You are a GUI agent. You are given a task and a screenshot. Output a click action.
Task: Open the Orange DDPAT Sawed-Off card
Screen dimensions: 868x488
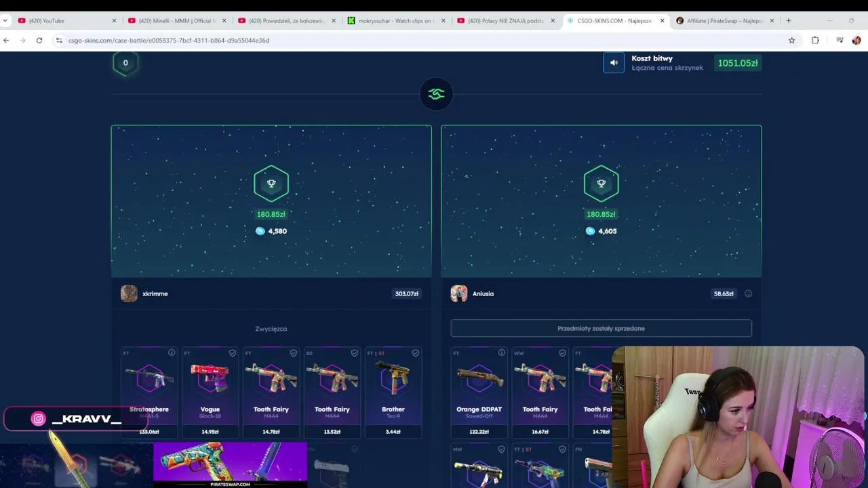(479, 392)
